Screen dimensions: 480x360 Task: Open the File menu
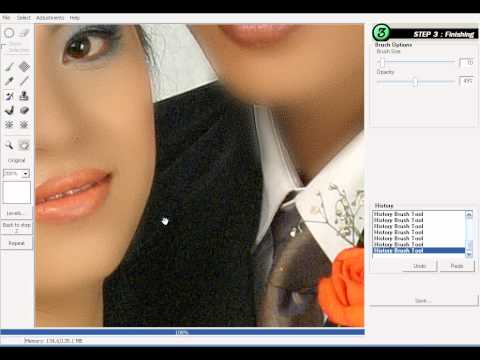coord(6,18)
